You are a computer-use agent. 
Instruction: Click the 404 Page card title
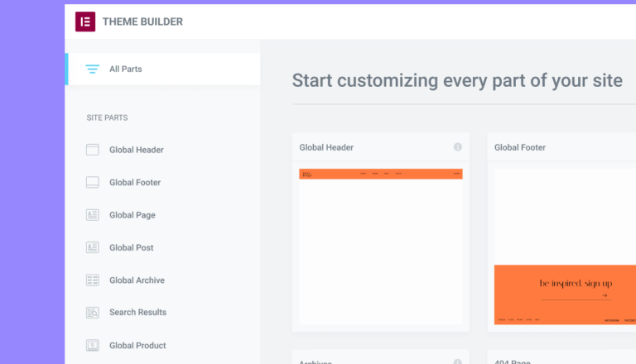(x=513, y=362)
